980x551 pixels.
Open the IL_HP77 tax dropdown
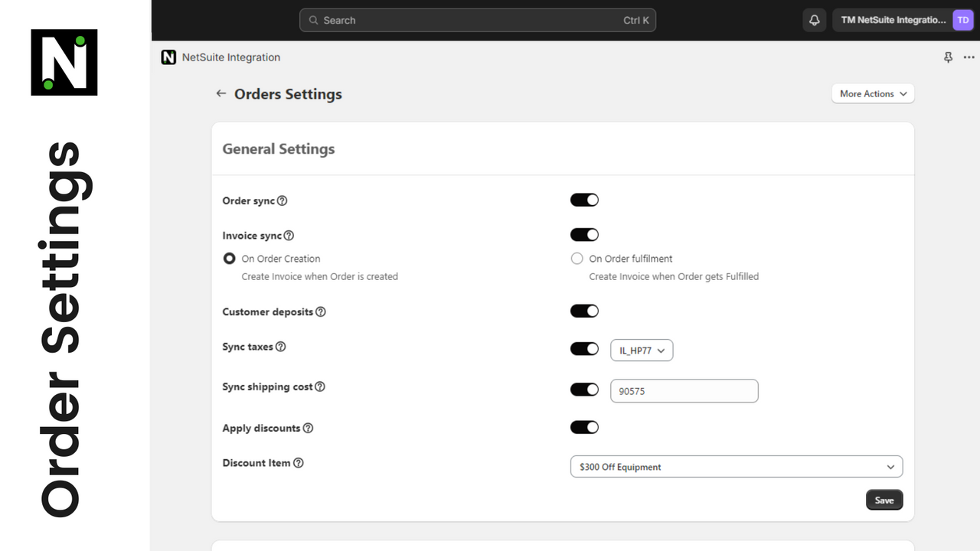pyautogui.click(x=642, y=350)
